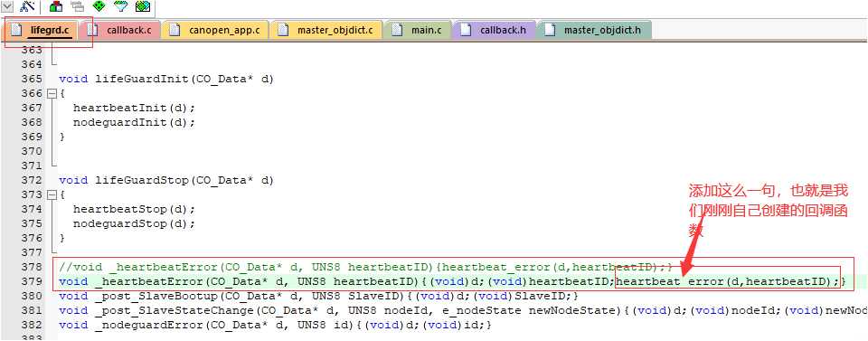Click line number 372 in the margin

pyautogui.click(x=32, y=180)
